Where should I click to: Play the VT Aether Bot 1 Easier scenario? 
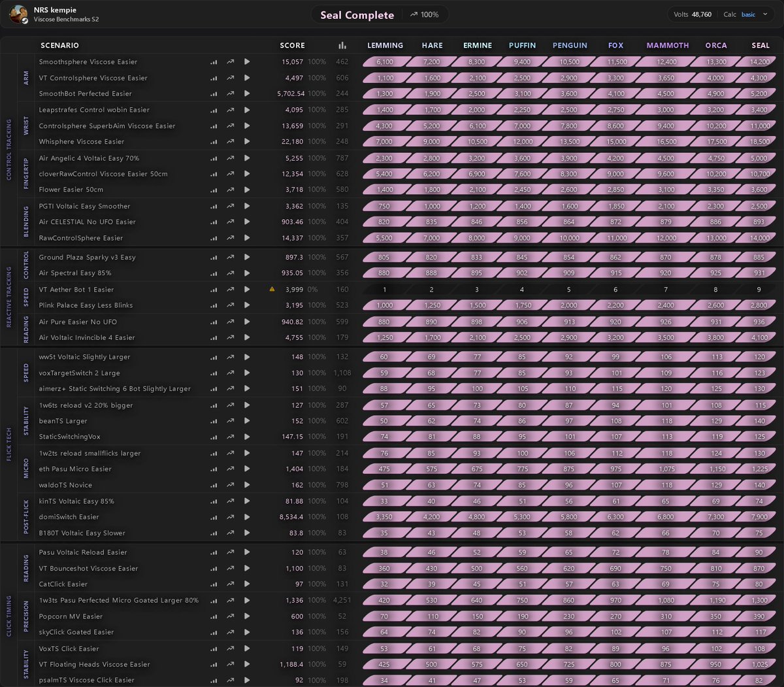click(x=247, y=290)
